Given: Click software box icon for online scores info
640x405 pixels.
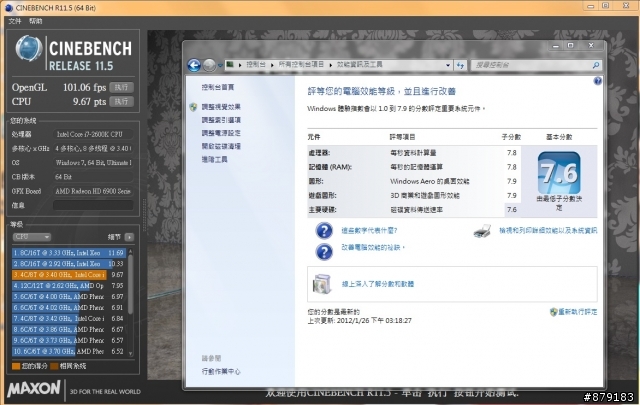Looking at the screenshot, I should point(322,284).
